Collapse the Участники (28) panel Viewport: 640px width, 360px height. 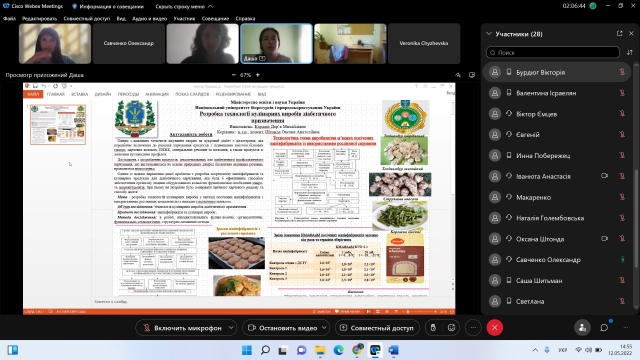coord(489,33)
